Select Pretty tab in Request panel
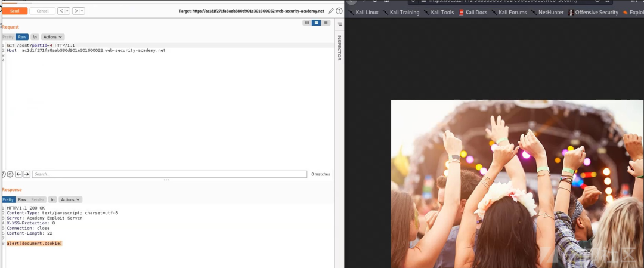 coord(8,37)
